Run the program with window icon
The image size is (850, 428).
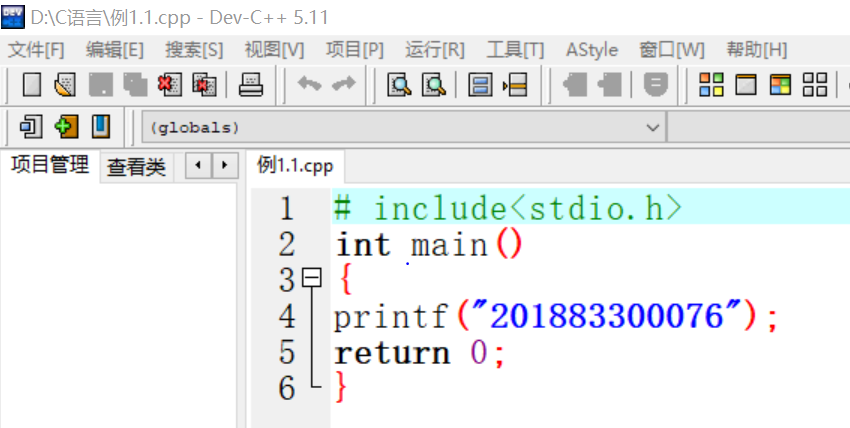point(745,85)
